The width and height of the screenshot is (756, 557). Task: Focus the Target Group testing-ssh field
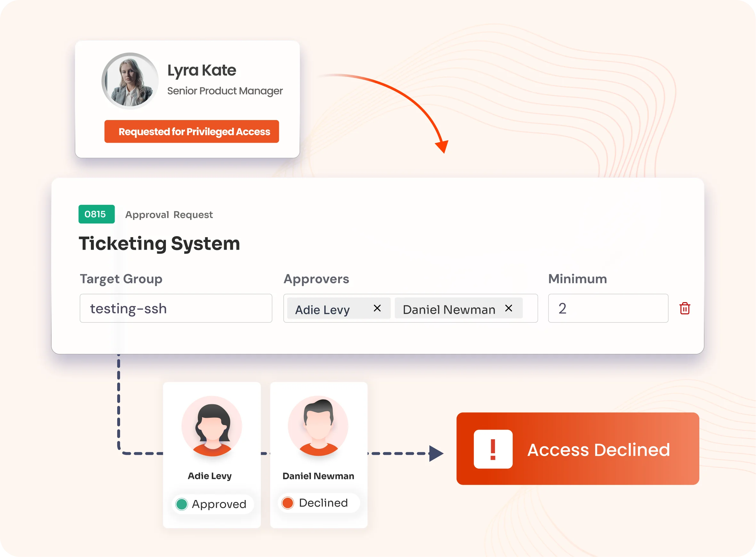(x=176, y=308)
